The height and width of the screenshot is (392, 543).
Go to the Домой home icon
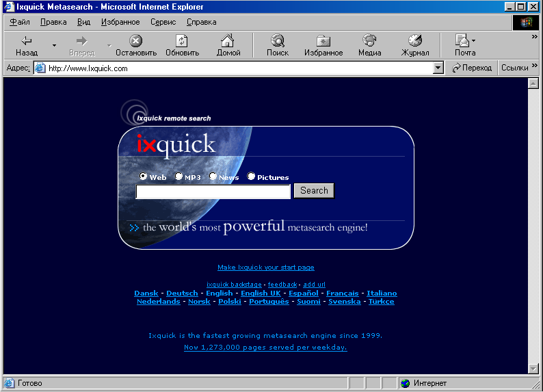228,40
